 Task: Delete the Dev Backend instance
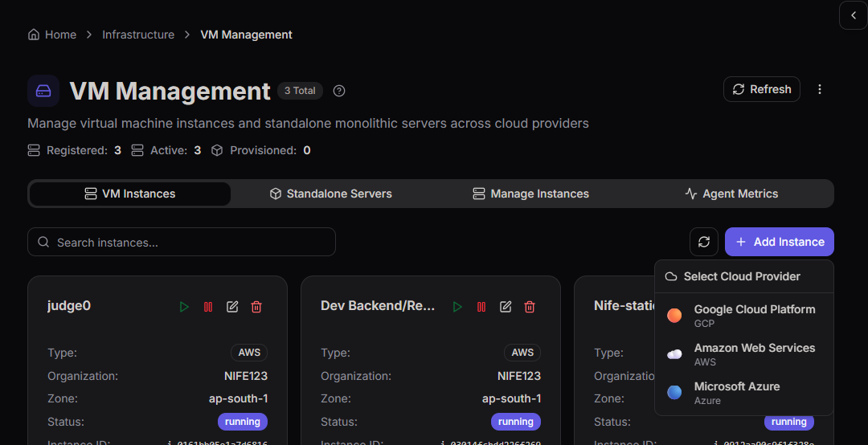[530, 307]
